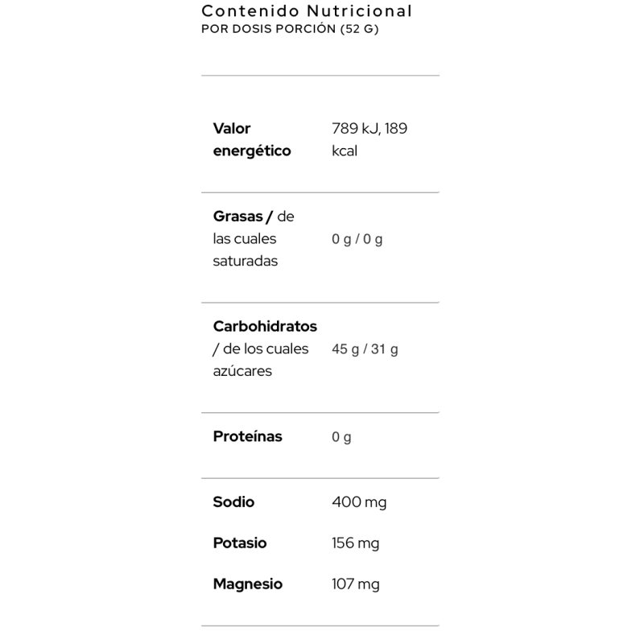Select the 107 mg magnesium value

point(356,584)
